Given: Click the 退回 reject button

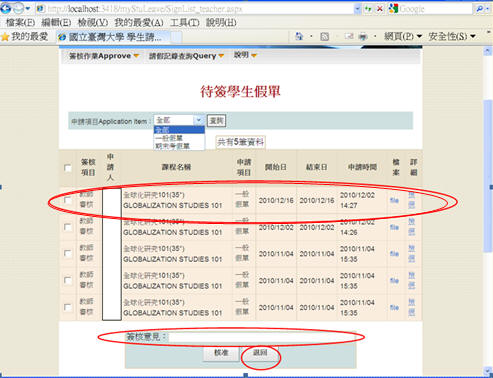Looking at the screenshot, I should click(260, 353).
